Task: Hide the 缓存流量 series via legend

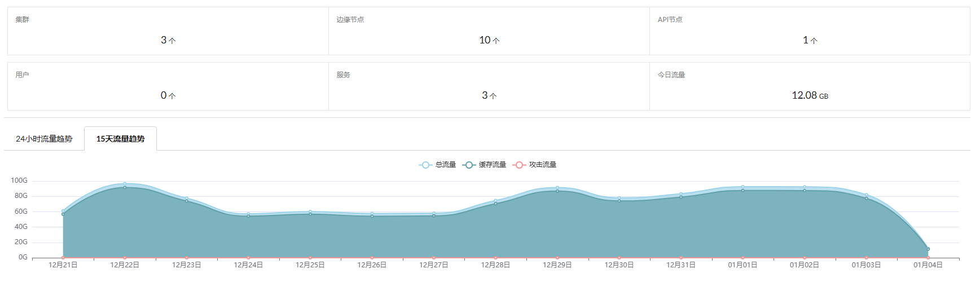Action: point(484,165)
